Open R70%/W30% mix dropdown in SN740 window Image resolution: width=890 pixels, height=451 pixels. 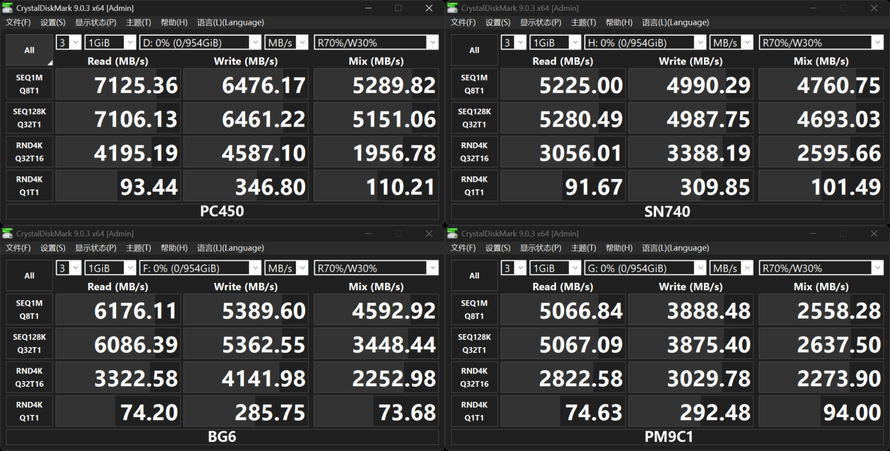click(x=821, y=43)
